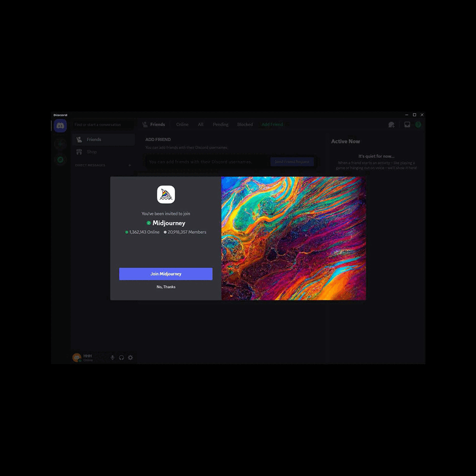The width and height of the screenshot is (476, 476).
Task: Open Shop in the sidebar
Action: pos(92,152)
